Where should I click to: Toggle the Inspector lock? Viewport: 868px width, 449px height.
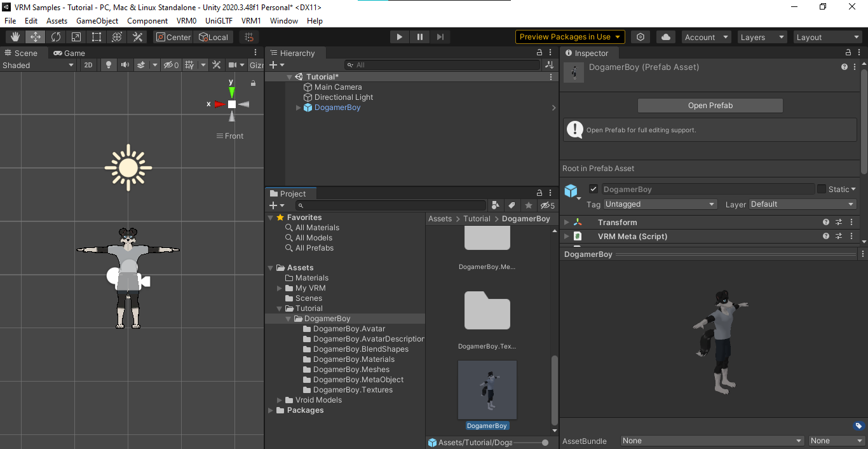[848, 53]
